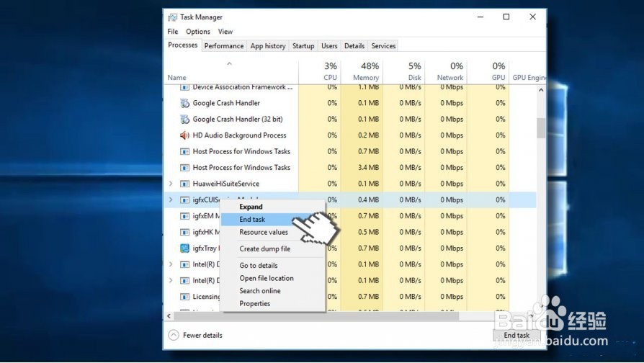The width and height of the screenshot is (644, 363).
Task: Choose Expand in the context menu
Action: tap(273, 207)
